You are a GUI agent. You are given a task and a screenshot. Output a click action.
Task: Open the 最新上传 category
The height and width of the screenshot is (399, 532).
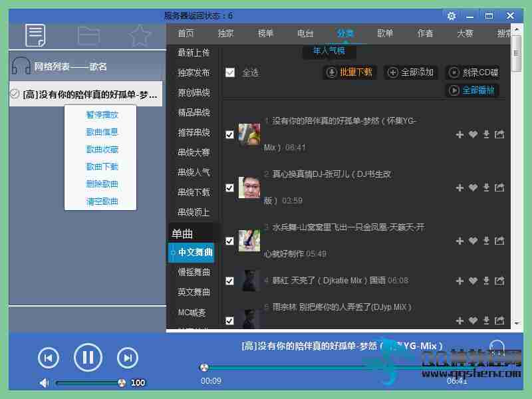(x=194, y=53)
